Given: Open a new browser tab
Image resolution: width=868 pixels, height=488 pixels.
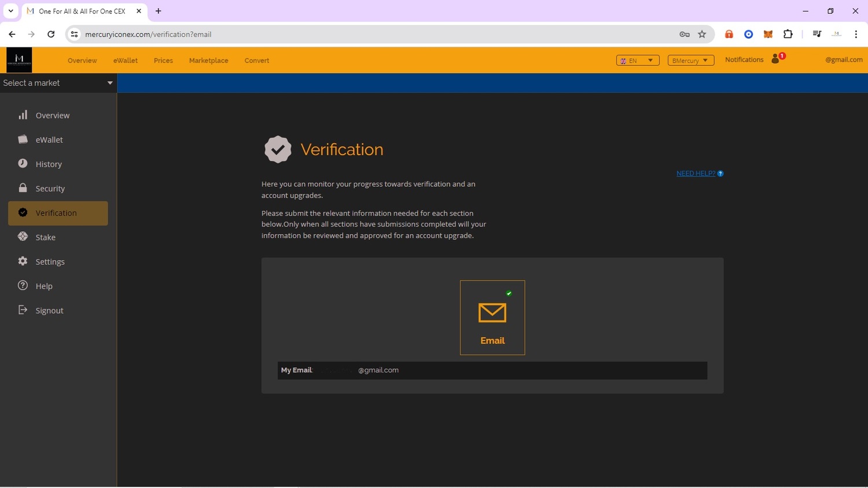Looking at the screenshot, I should coord(158,11).
